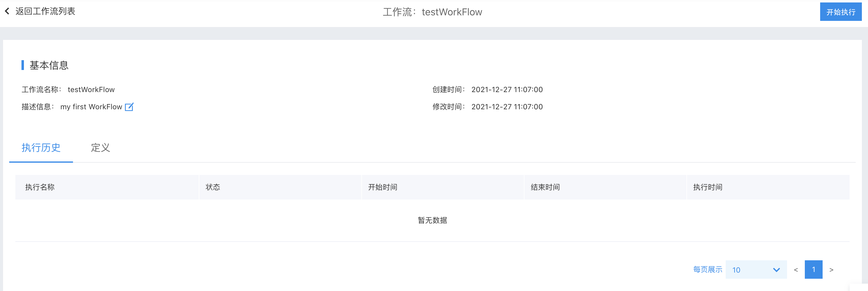
Task: Click the my first WorkFlow description text
Action: pyautogui.click(x=91, y=107)
